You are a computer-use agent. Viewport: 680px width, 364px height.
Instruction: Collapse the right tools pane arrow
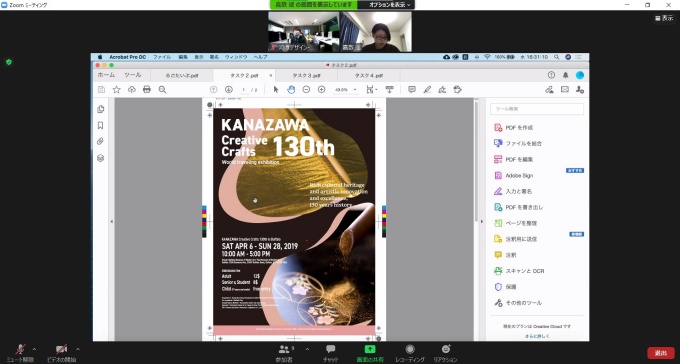tap(482, 221)
